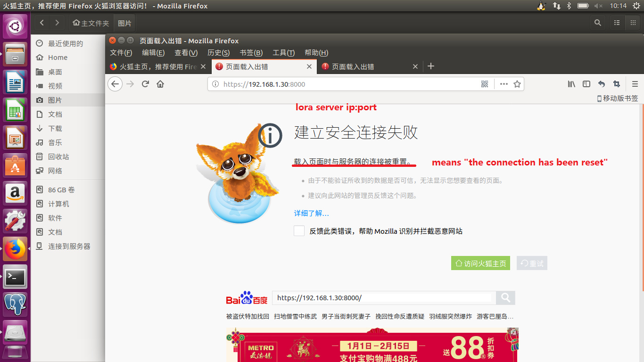Select 回收站 in file manager sidebar
Image resolution: width=644 pixels, height=362 pixels.
pyautogui.click(x=67, y=156)
